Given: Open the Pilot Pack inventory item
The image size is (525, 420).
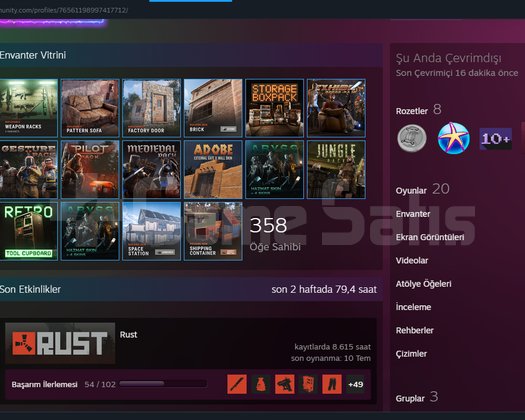Looking at the screenshot, I should pyautogui.click(x=90, y=169).
